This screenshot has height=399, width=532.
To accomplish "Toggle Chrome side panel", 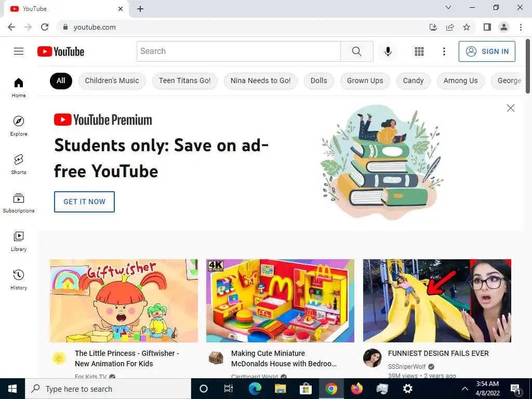I will (487, 27).
